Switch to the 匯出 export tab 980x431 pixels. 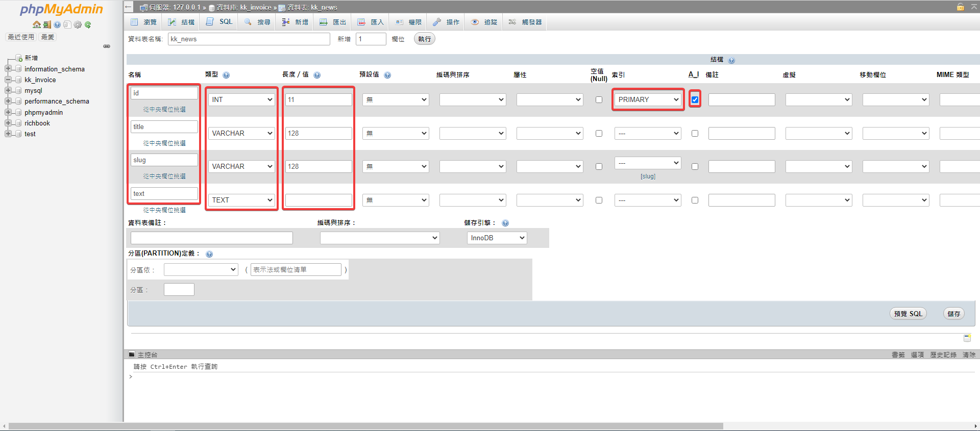pyautogui.click(x=333, y=22)
